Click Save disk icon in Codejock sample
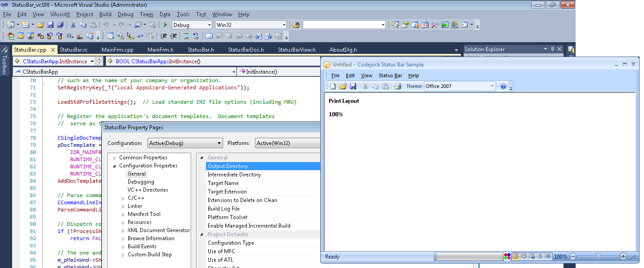The image size is (644, 268). click(353, 86)
